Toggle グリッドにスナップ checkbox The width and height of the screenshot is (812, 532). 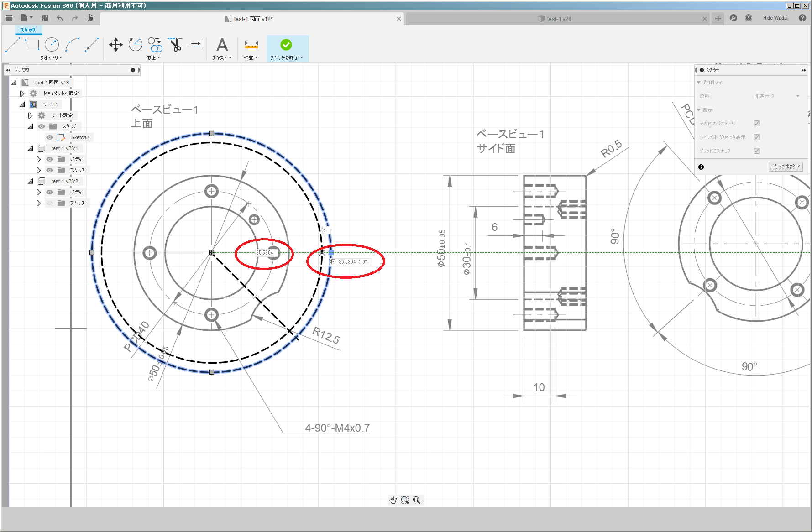pyautogui.click(x=757, y=151)
